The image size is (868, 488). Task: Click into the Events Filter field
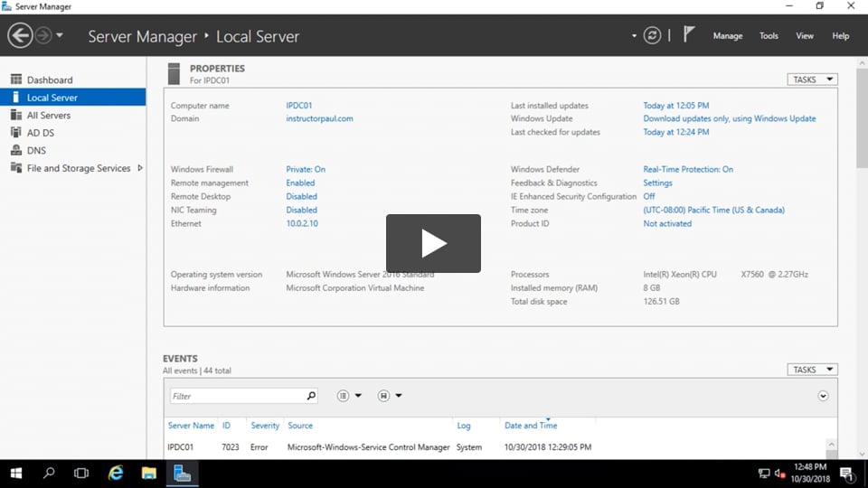pyautogui.click(x=237, y=396)
